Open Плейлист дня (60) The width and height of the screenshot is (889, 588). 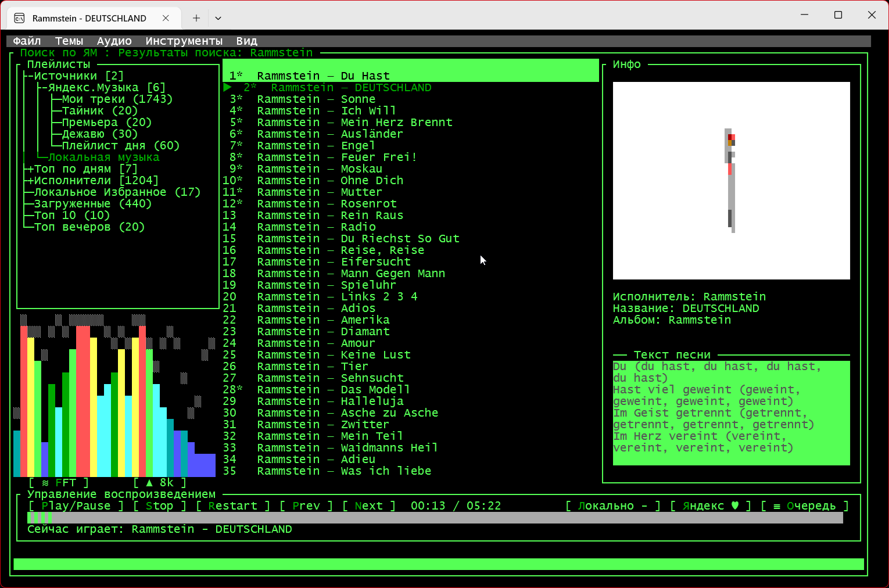click(121, 146)
